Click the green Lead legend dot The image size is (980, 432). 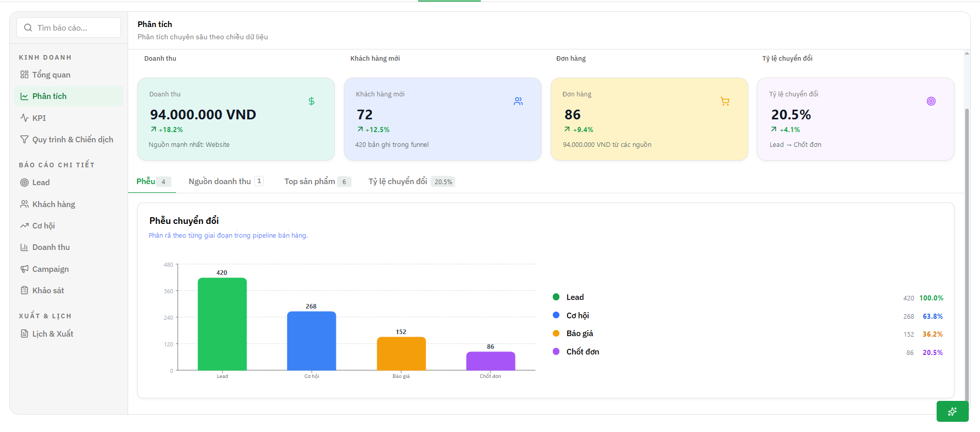(556, 297)
